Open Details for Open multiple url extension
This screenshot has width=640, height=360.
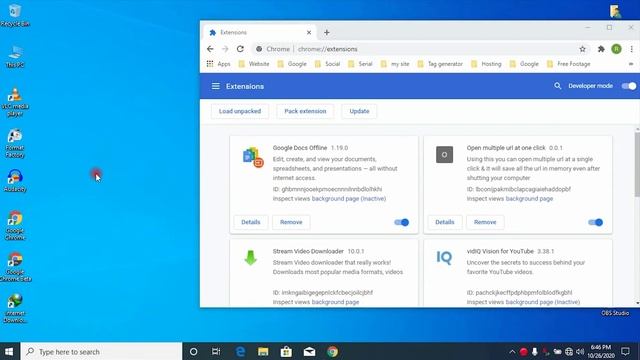(444, 222)
